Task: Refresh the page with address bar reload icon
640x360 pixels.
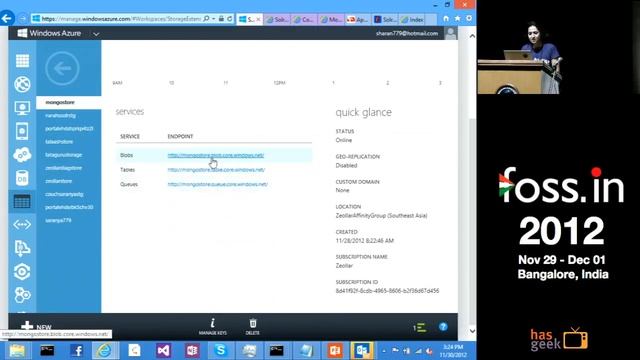Action: (230, 19)
